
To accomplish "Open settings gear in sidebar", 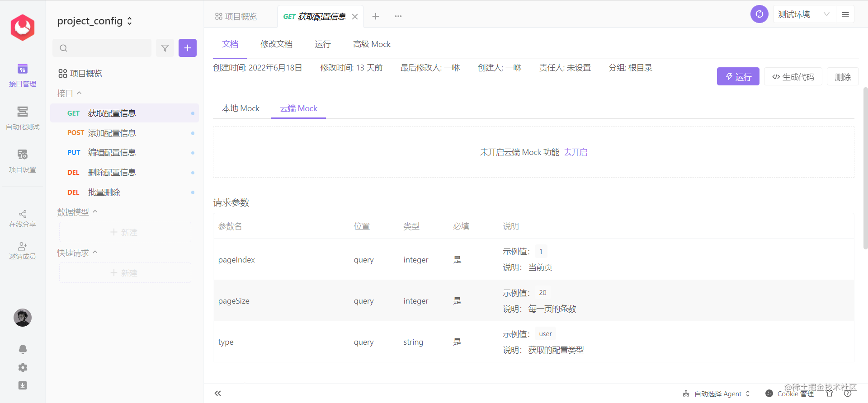I will pyautogui.click(x=23, y=367).
